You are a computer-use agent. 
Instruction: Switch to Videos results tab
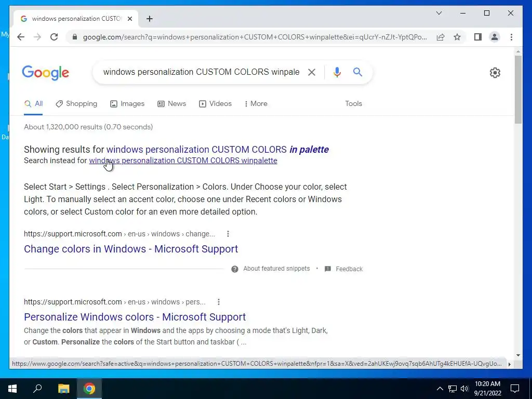(x=215, y=104)
